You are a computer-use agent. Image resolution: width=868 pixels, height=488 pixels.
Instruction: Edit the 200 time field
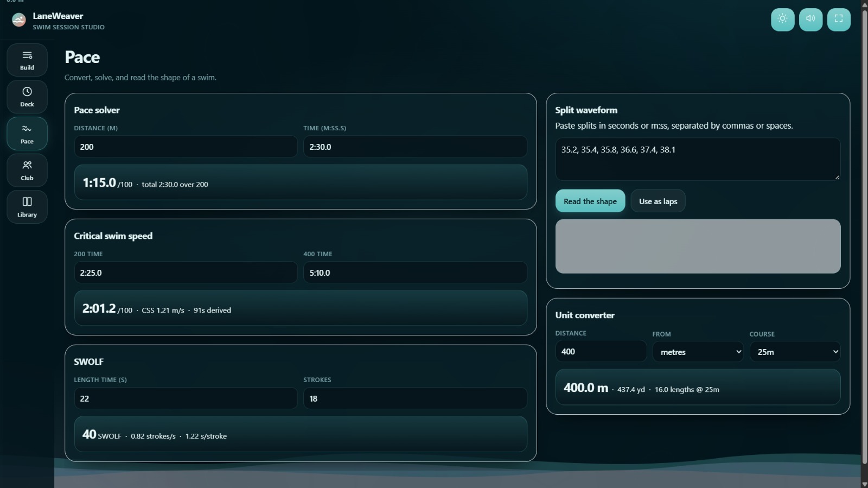tap(186, 272)
